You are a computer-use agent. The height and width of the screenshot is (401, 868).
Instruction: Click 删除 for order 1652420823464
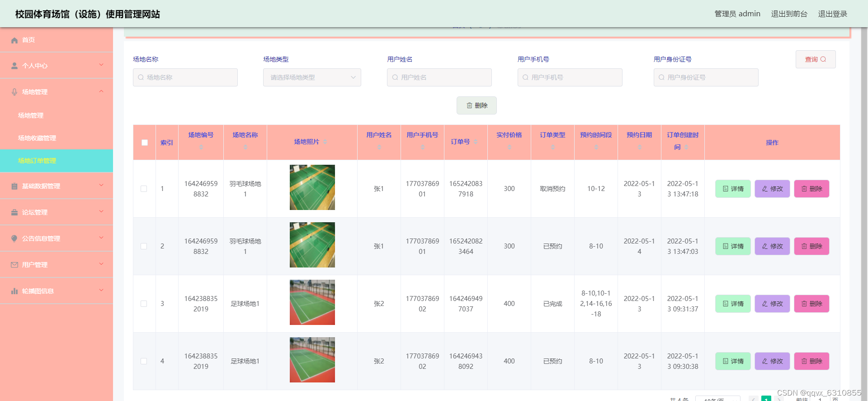tap(811, 246)
